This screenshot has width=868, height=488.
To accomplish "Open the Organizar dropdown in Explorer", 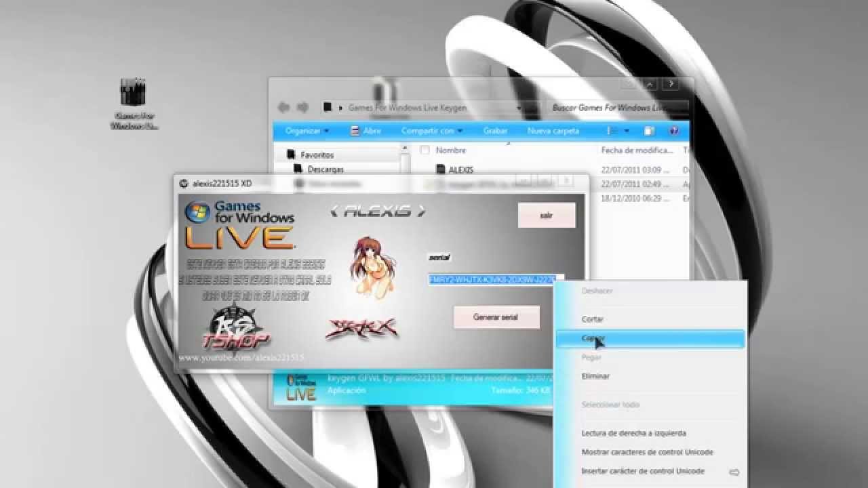I will [x=307, y=131].
